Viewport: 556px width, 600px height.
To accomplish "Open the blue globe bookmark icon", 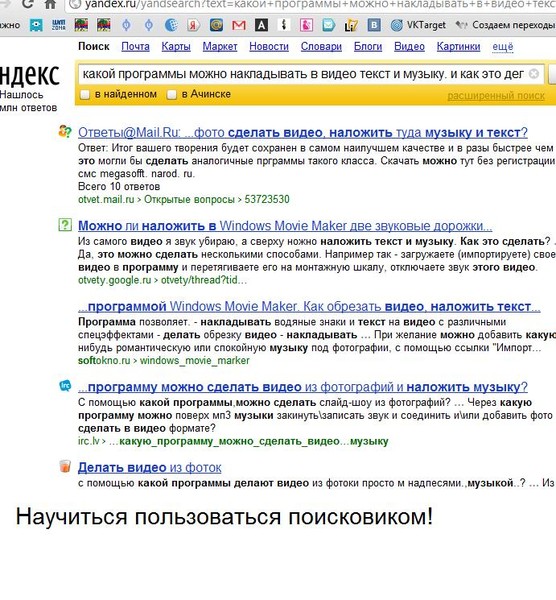I will (171, 25).
